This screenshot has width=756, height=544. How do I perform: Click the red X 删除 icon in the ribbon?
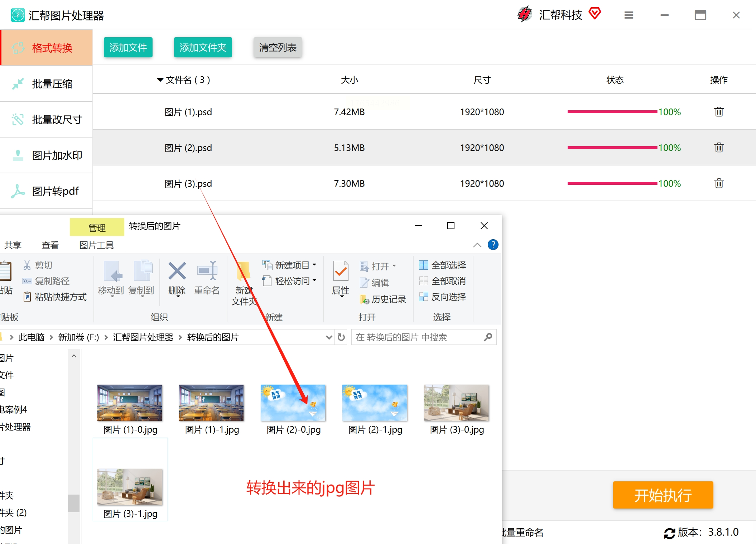177,271
